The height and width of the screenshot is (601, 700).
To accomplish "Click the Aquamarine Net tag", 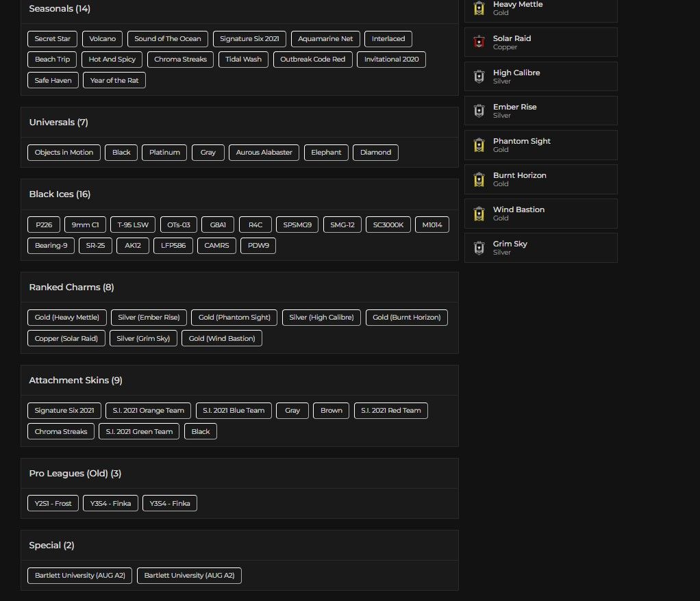I will click(325, 39).
